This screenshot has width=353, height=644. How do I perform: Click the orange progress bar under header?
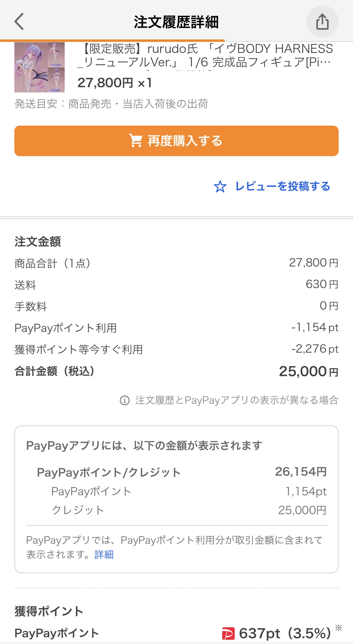click(112, 40)
